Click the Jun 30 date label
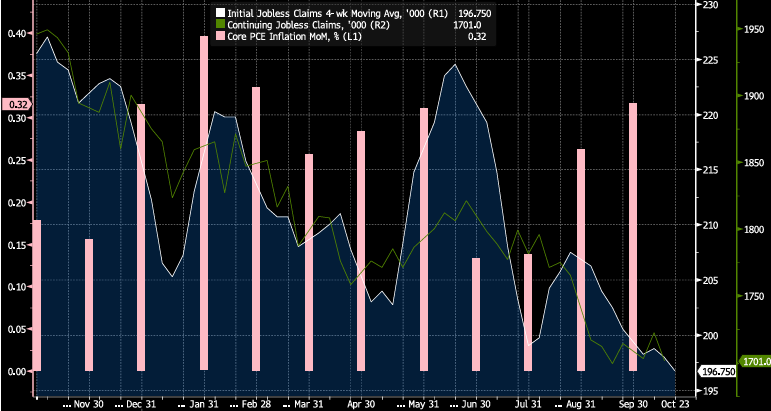 point(476,404)
